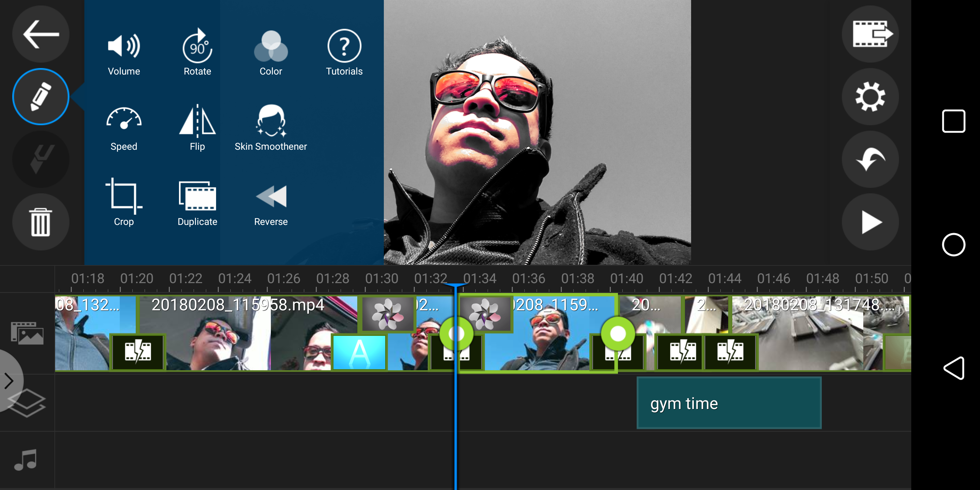The width and height of the screenshot is (980, 490).
Task: Undo the last action
Action: [x=870, y=159]
